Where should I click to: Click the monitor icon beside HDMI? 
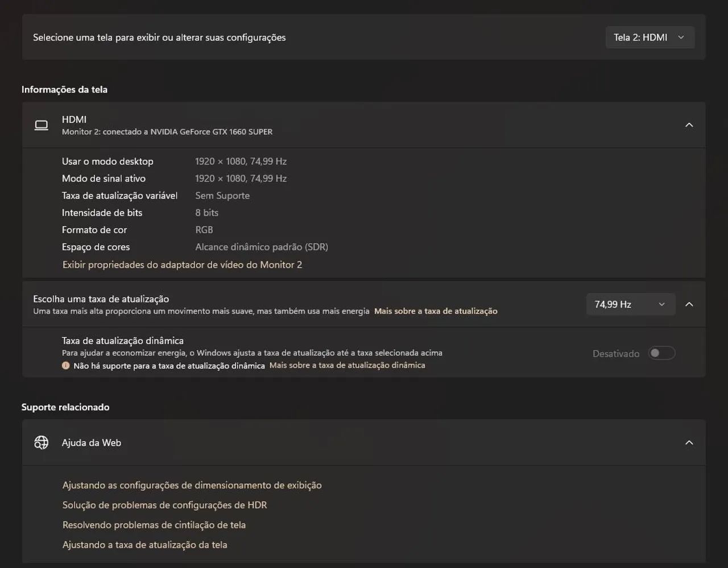click(42, 125)
